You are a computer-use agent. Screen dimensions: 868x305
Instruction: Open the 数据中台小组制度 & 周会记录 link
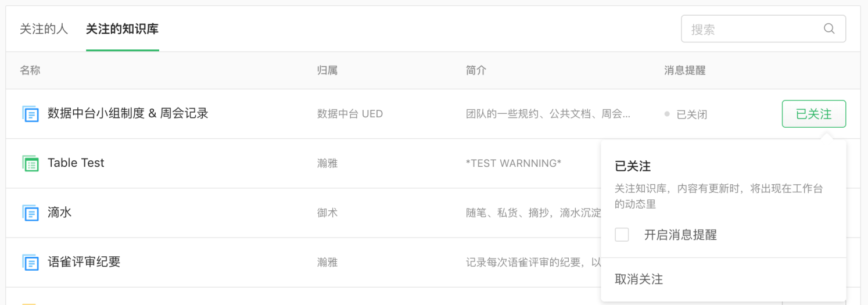[x=128, y=113]
